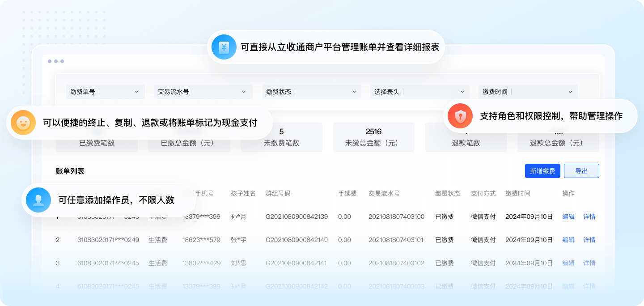644x306 pixels.
Task: Click the orange smiley face icon
Action: 23,123
